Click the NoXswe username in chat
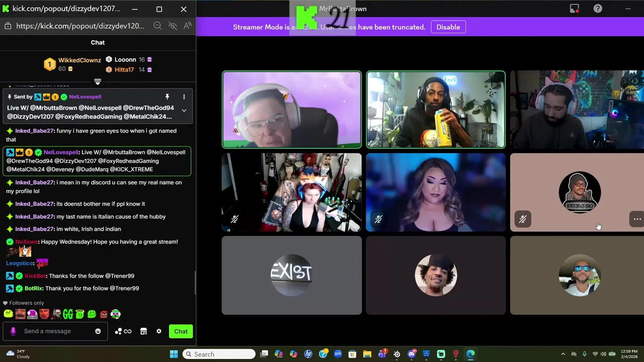This screenshot has width=644, height=362. 26,242
